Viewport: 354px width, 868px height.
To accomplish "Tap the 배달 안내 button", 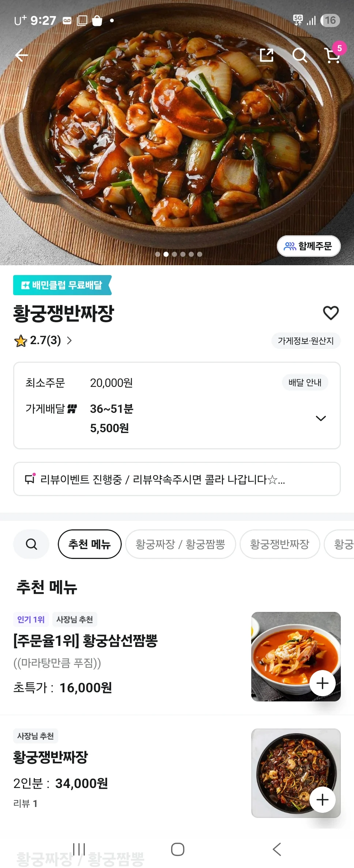I will [x=305, y=382].
